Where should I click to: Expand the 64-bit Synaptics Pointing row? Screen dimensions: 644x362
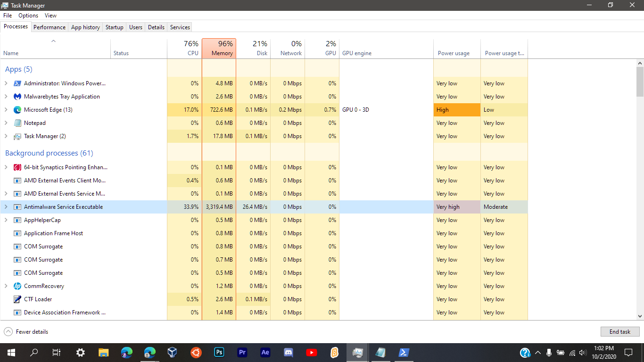pyautogui.click(x=6, y=167)
